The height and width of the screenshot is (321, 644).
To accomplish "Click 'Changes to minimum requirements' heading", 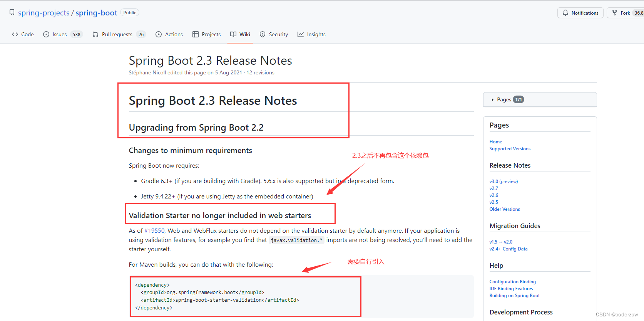I will 191,150.
